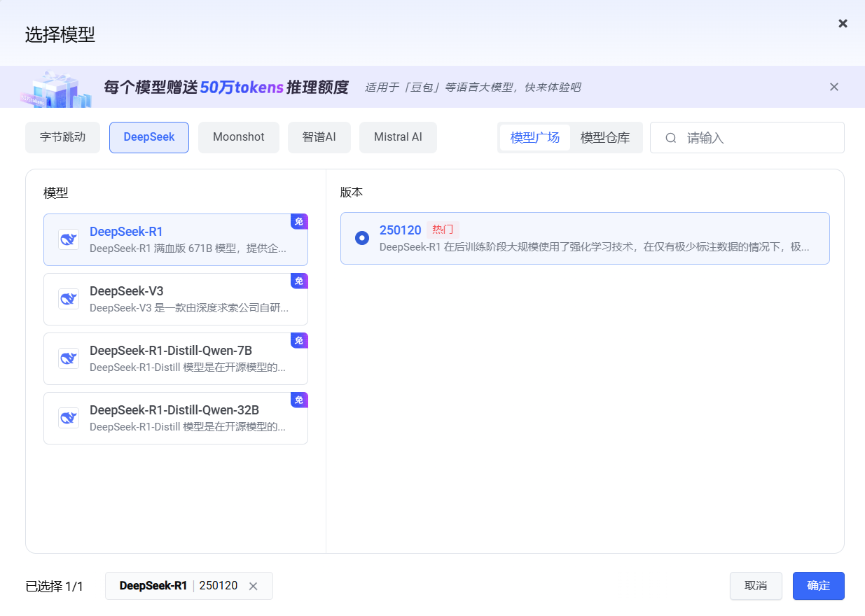Click the 免 badge on DeepSeek-R1-Distill-Qwen-7B
865x616 pixels.
(299, 341)
